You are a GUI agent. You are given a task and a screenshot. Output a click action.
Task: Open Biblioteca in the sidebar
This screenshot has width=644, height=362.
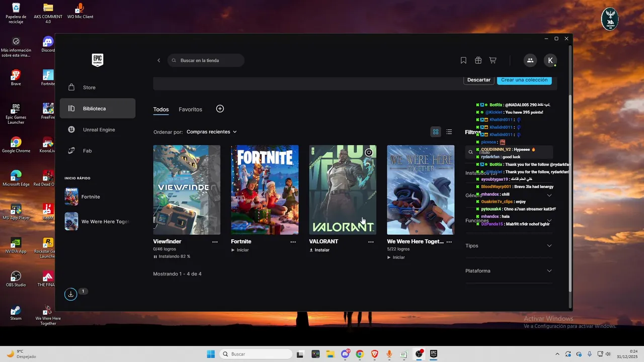pos(98,108)
